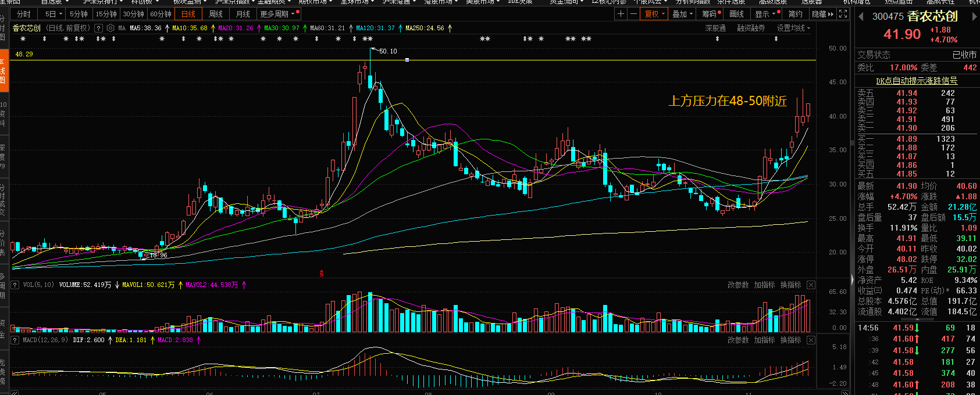The image size is (980, 395).
Task: Click the green MA30:30.97 indicator value
Action: pyautogui.click(x=281, y=28)
